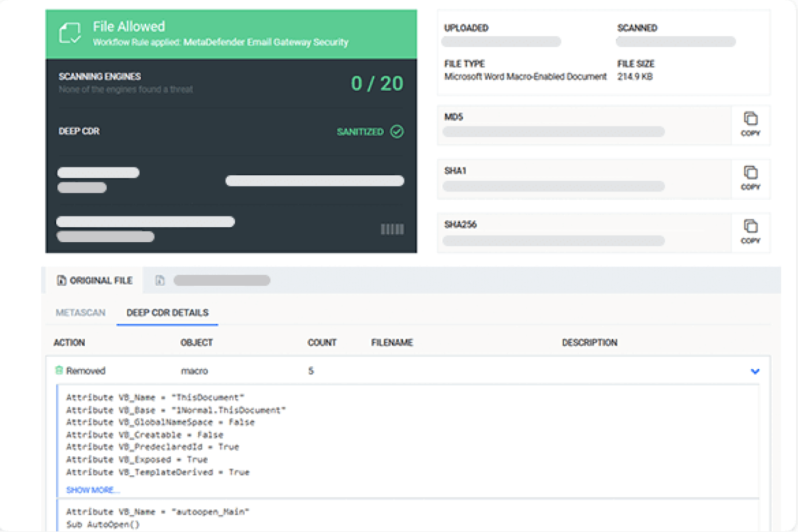Select the Deep CDR Details tab

click(167, 313)
